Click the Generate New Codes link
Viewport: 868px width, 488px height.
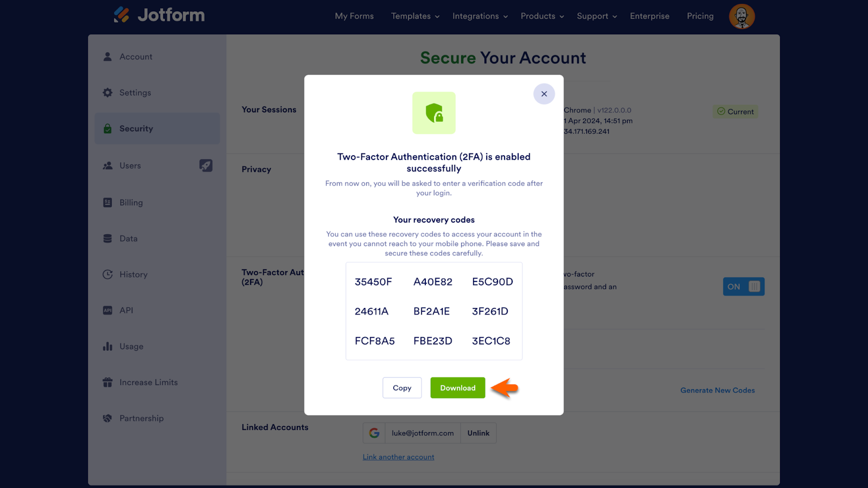tap(717, 390)
